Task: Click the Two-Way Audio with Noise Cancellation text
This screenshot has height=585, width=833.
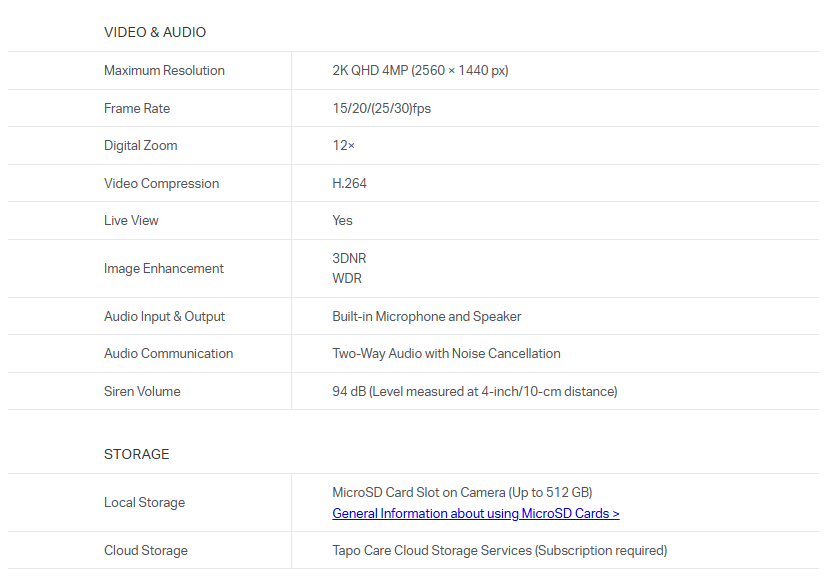Action: point(446,353)
